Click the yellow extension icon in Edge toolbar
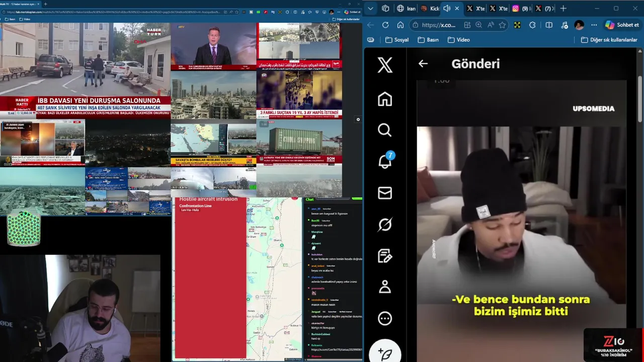This screenshot has width=644, height=362. 517,25
